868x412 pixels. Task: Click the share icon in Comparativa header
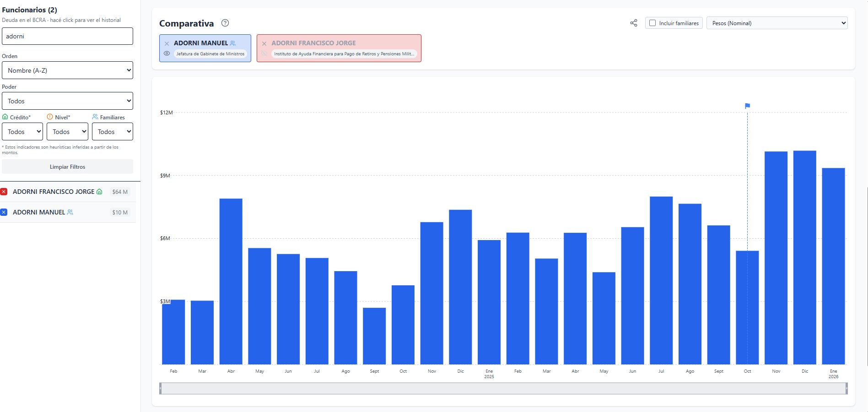tap(633, 23)
